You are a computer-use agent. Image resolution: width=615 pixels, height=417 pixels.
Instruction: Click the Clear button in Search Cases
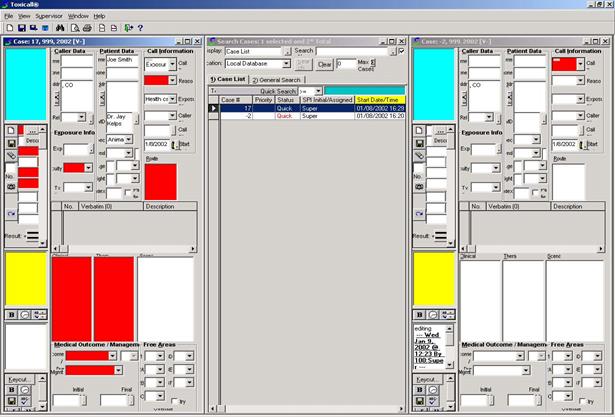tap(324, 63)
